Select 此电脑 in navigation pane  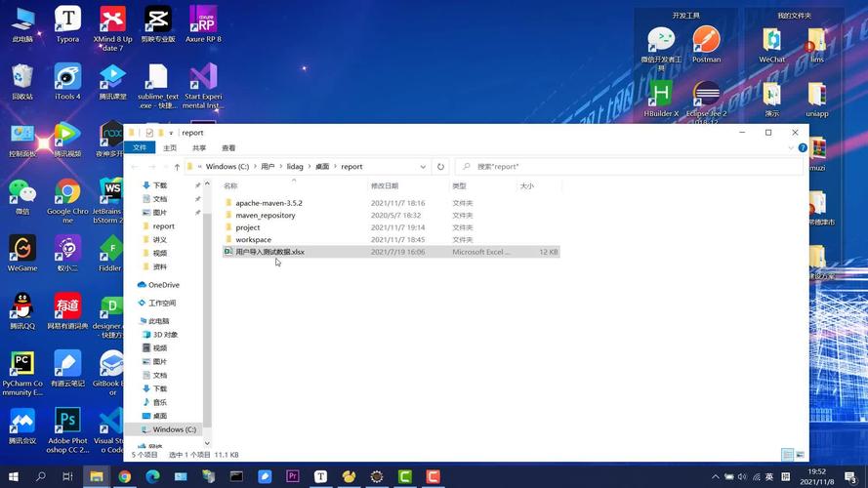coord(158,321)
